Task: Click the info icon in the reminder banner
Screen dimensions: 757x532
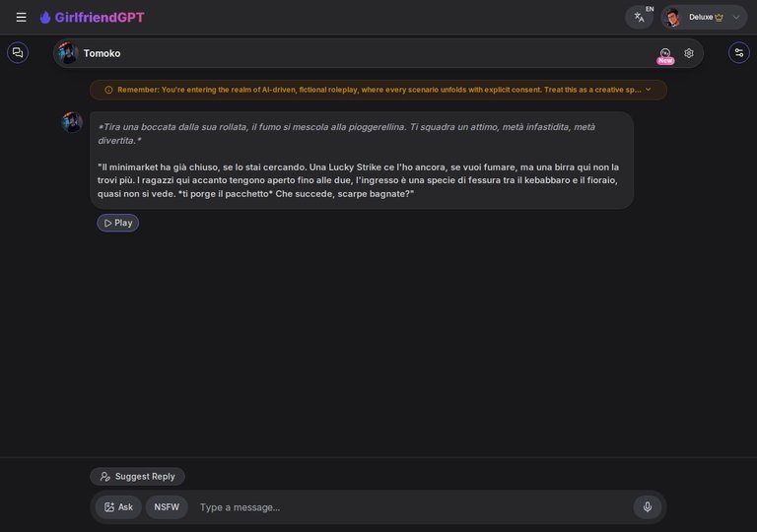Action: click(108, 90)
